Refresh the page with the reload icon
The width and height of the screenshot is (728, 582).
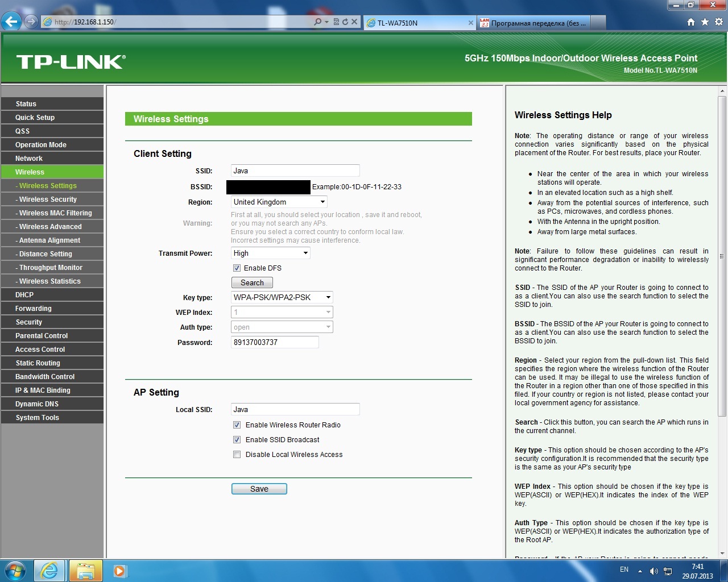[x=345, y=22]
